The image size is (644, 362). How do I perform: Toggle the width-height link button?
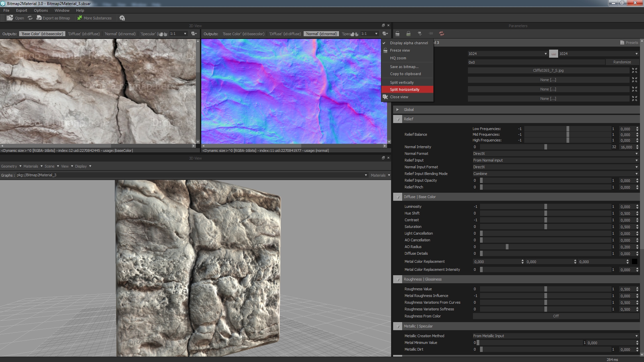click(553, 54)
